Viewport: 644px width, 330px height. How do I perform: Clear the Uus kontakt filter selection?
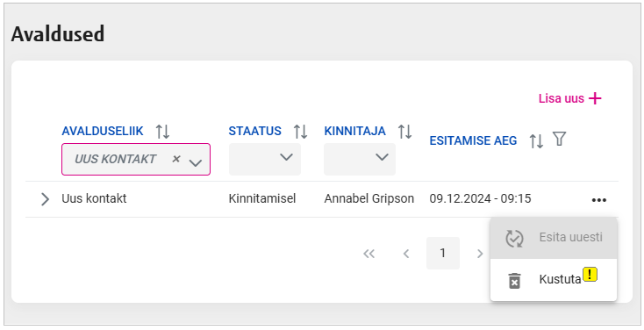click(x=176, y=159)
